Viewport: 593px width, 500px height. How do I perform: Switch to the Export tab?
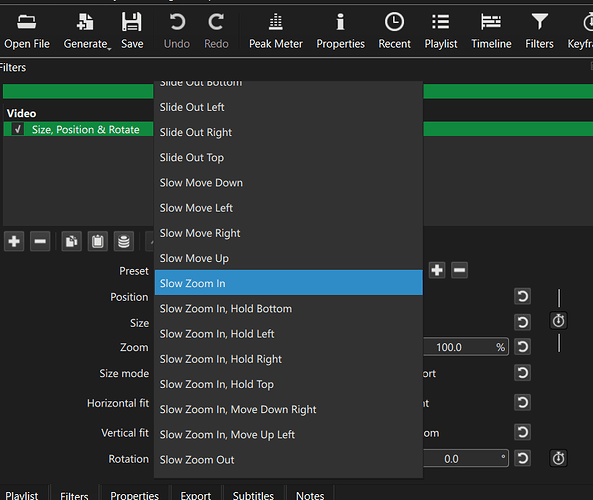[196, 494]
